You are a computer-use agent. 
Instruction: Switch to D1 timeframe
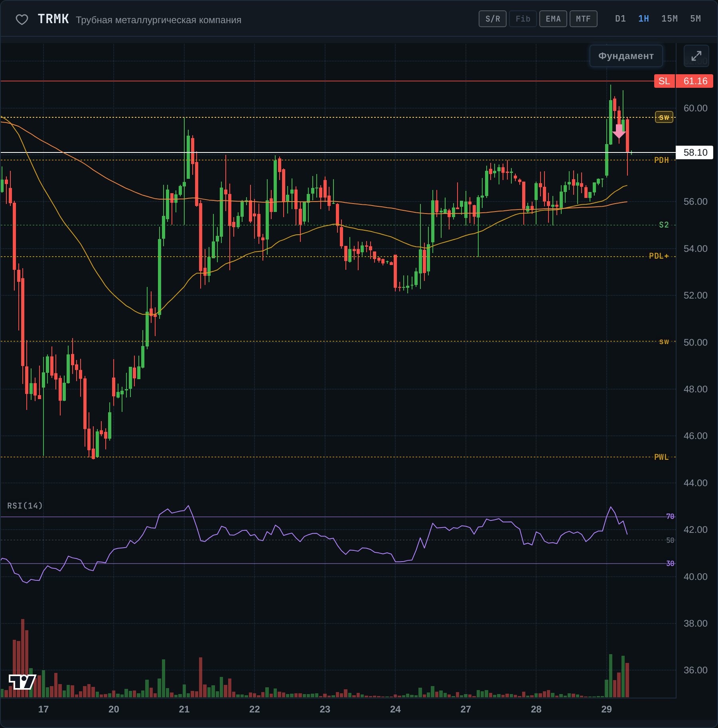621,19
